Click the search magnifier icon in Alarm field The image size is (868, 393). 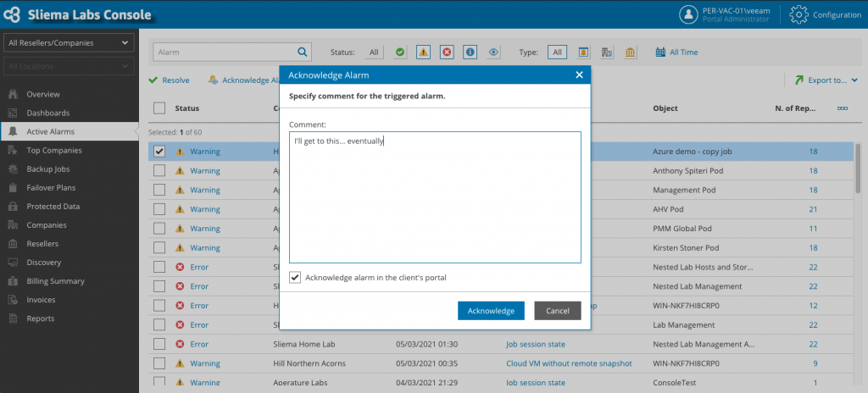pyautogui.click(x=303, y=52)
